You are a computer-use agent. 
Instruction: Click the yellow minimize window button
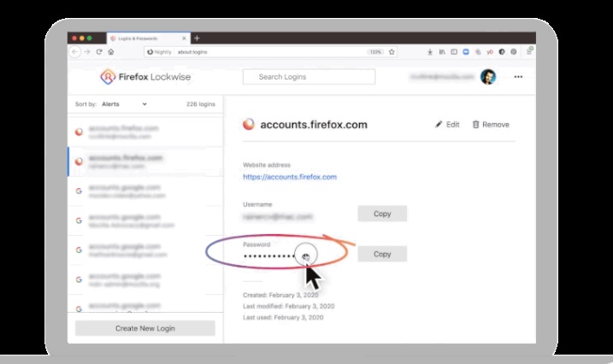tap(82, 38)
